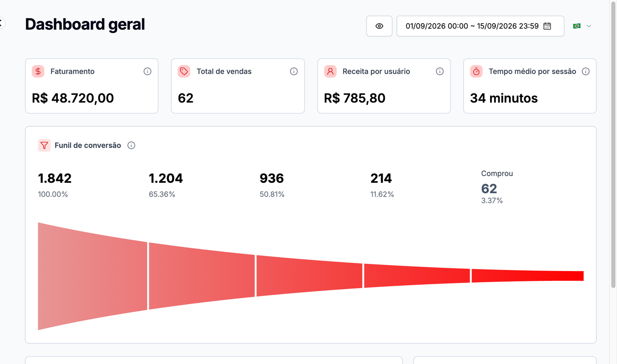Image resolution: width=617 pixels, height=364 pixels.
Task: Click the 3.37% conversion percentage
Action: click(x=492, y=200)
